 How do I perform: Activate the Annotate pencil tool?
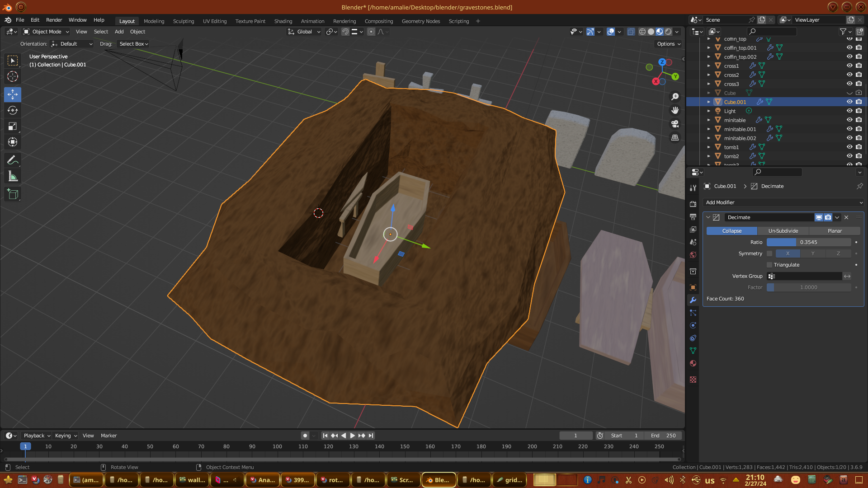pos(13,160)
